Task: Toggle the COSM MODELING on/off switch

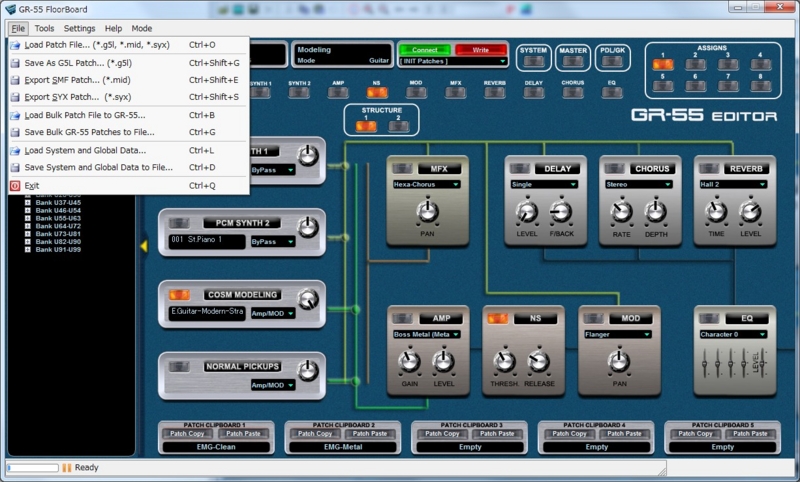Action: [179, 295]
